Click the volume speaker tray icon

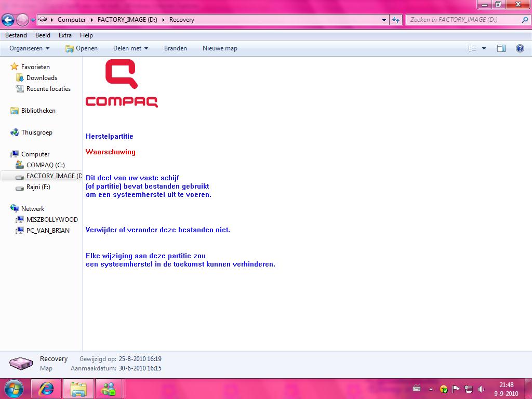(x=481, y=389)
